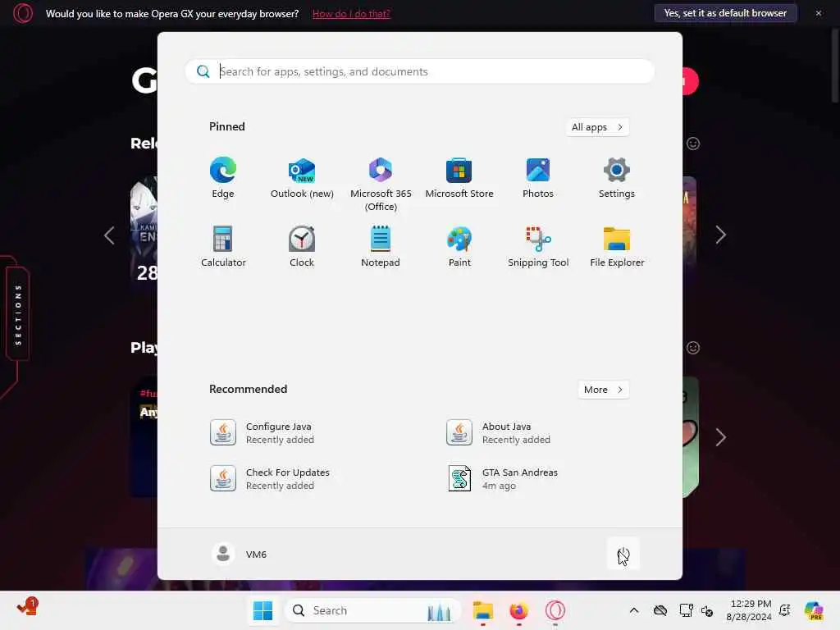Screen dimensions: 840x630
Task: Click the muted volume tray icon
Action: (x=707, y=610)
